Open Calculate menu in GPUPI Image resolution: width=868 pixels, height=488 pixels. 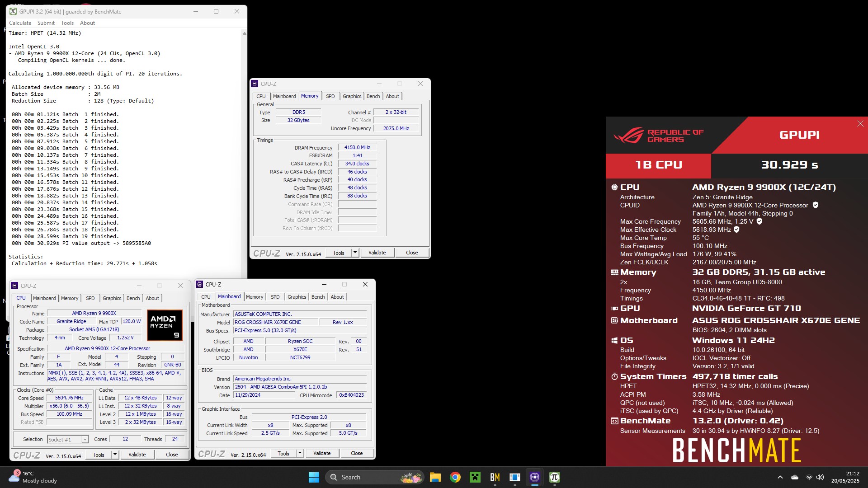pos(20,23)
